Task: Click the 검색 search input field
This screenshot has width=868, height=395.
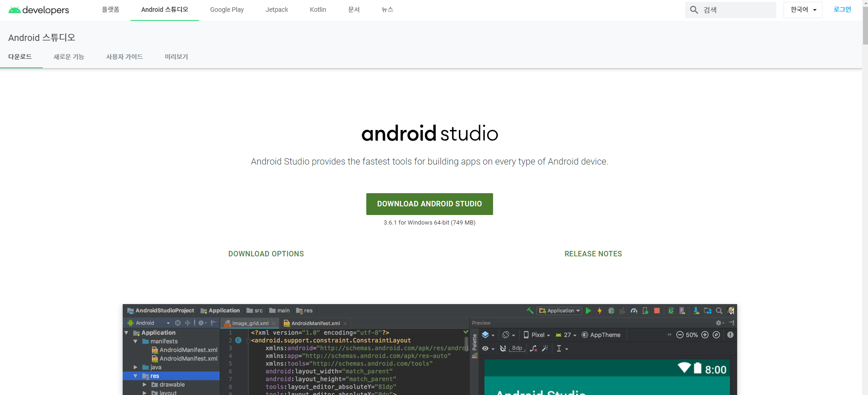Action: [731, 10]
